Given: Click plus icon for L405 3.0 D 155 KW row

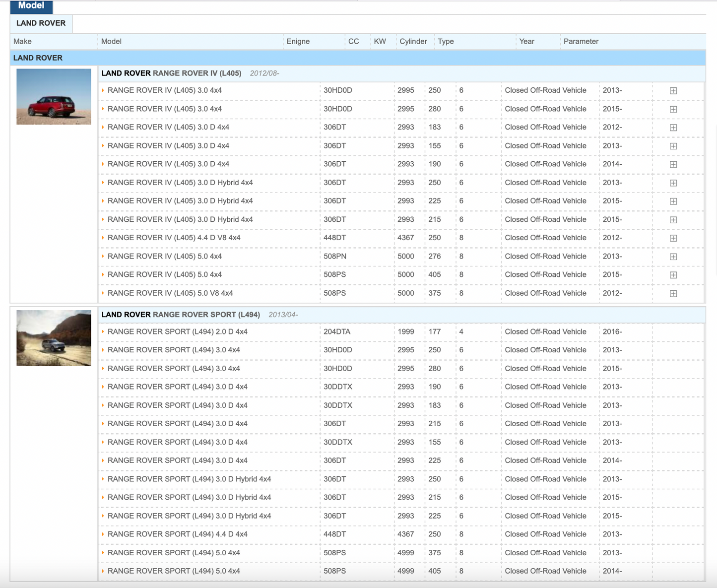Looking at the screenshot, I should pyautogui.click(x=673, y=146).
